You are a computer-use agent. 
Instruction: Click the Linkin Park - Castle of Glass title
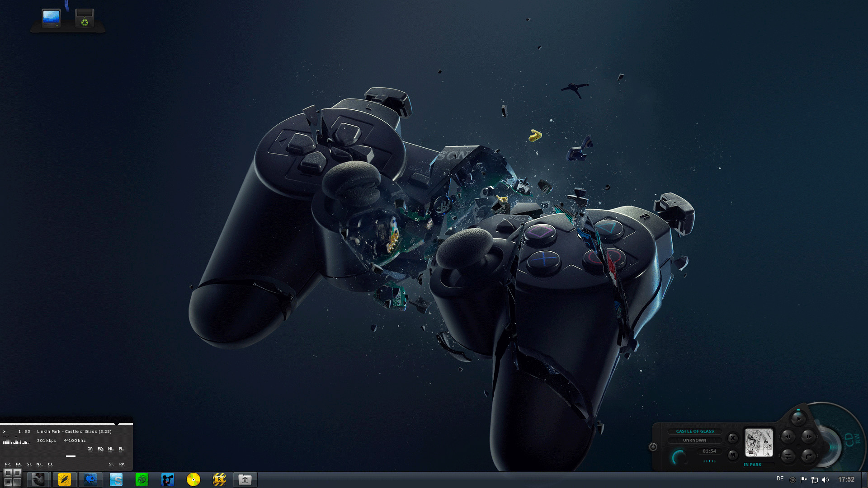pyautogui.click(x=74, y=432)
